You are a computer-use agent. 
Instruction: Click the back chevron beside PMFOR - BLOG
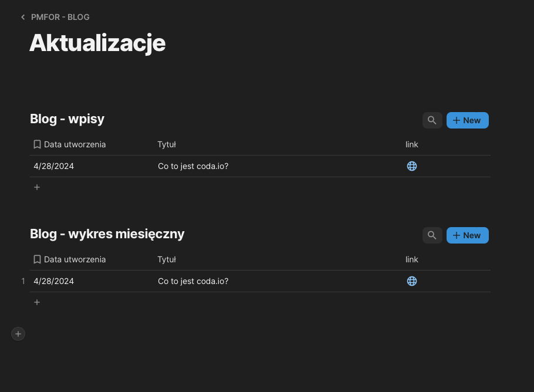23,18
